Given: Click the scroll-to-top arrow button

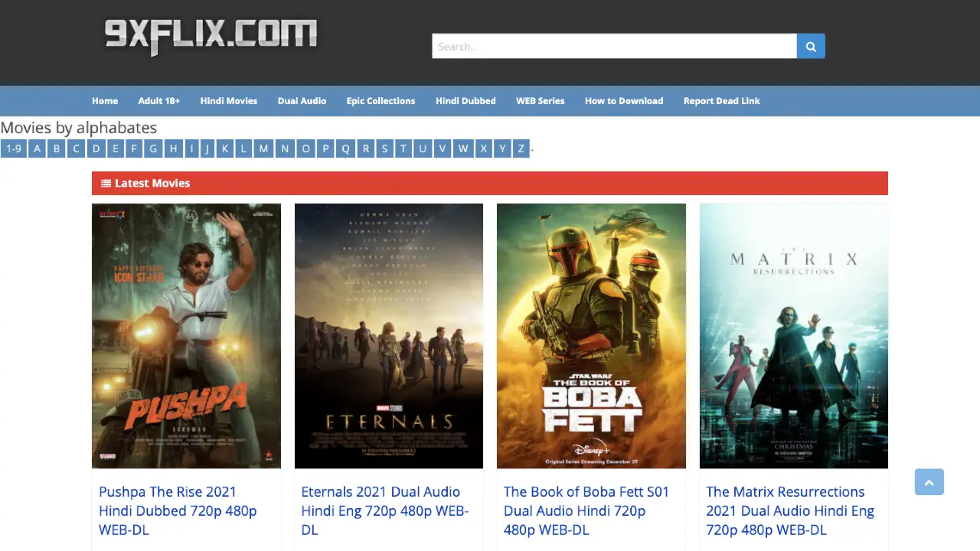Looking at the screenshot, I should tap(929, 482).
